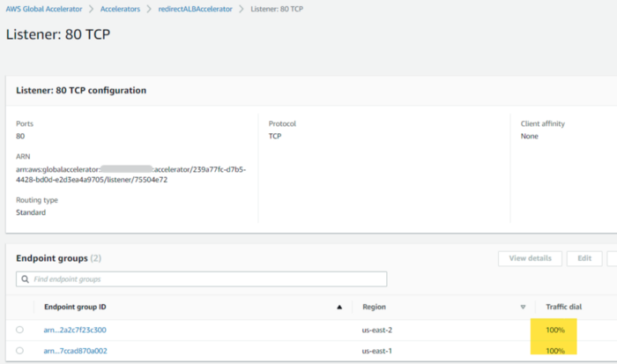Click the 100% traffic dial for us-east-2
617x364 pixels.
click(x=555, y=330)
